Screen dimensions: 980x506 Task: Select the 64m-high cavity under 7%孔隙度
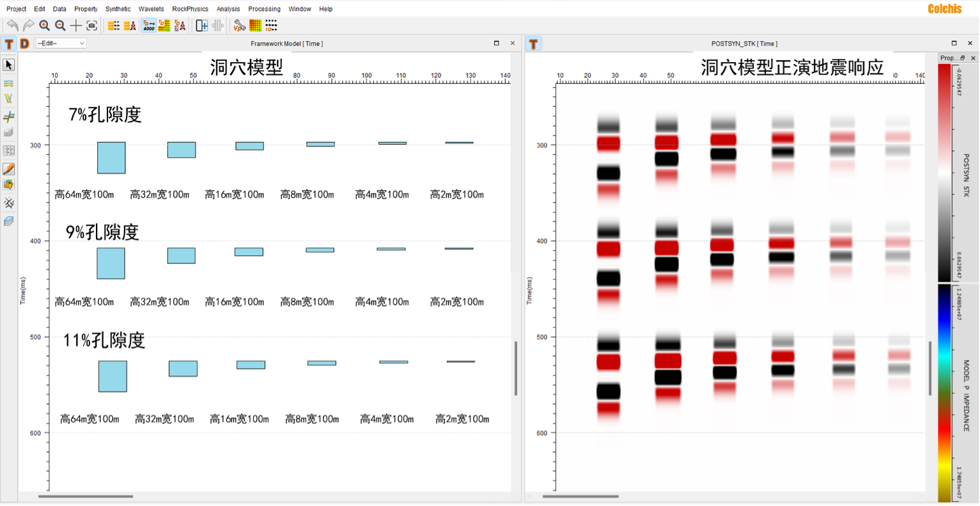(x=111, y=158)
